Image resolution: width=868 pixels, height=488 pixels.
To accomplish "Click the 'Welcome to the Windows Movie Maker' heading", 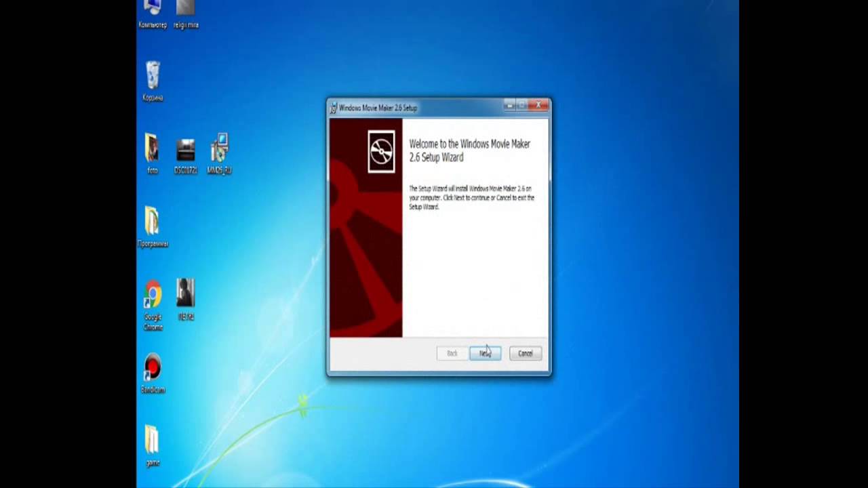I will [x=469, y=150].
